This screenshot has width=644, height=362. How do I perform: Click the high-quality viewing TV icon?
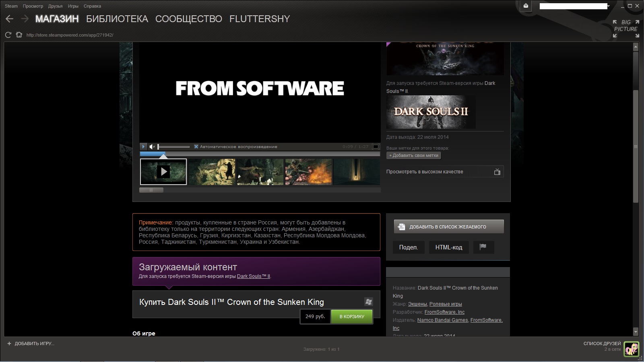pos(497,172)
